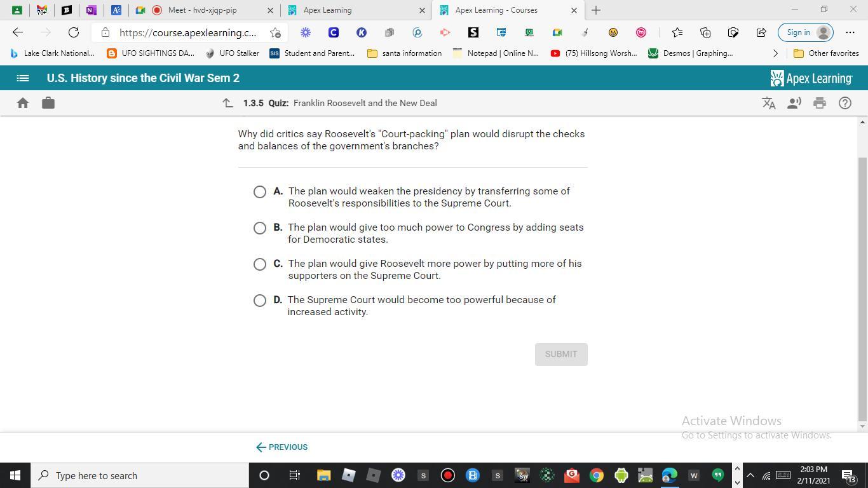Screen dimensions: 868x488
Task: Switch to the pinned Gmail tab
Action: [41, 10]
